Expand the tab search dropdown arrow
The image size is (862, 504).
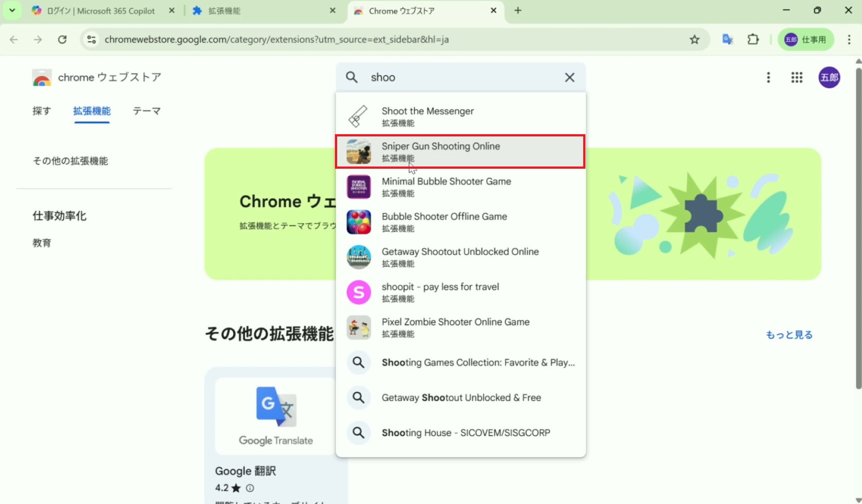[x=12, y=10]
